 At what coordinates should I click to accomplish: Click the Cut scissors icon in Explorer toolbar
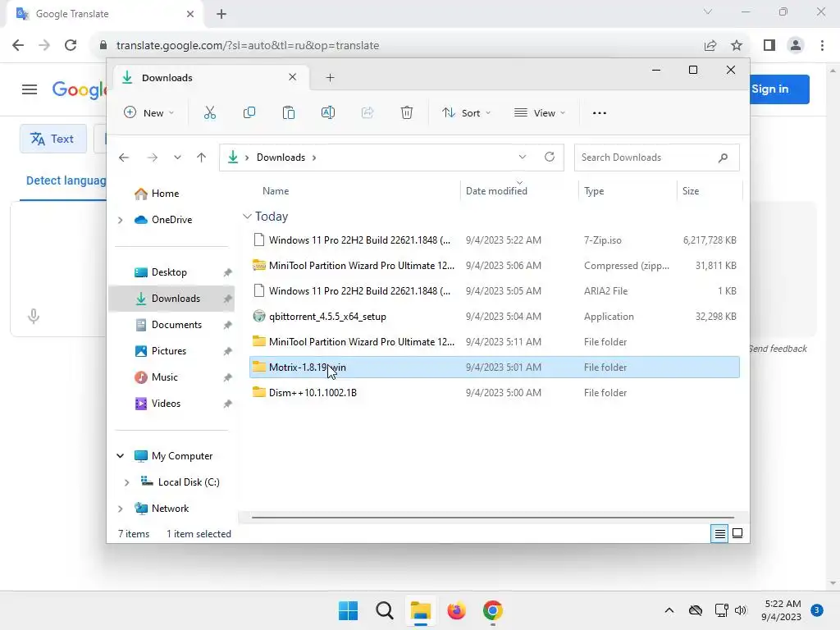[209, 113]
